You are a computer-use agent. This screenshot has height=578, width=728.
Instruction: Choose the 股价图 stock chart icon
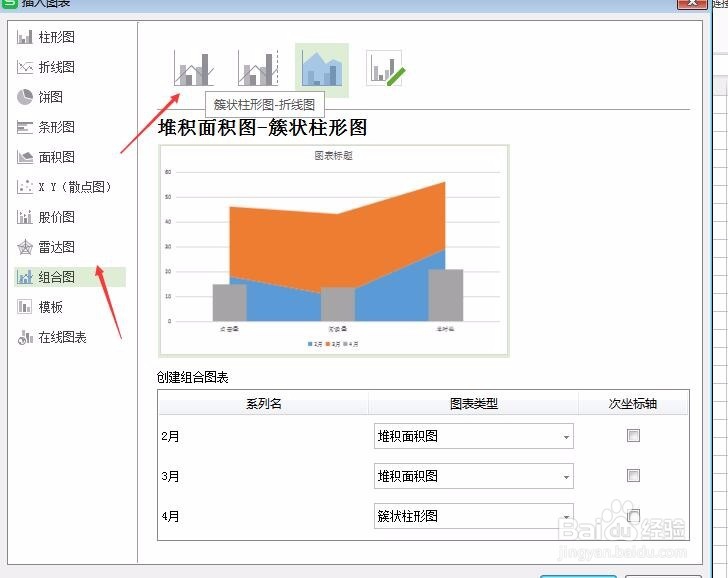pyautogui.click(x=25, y=217)
